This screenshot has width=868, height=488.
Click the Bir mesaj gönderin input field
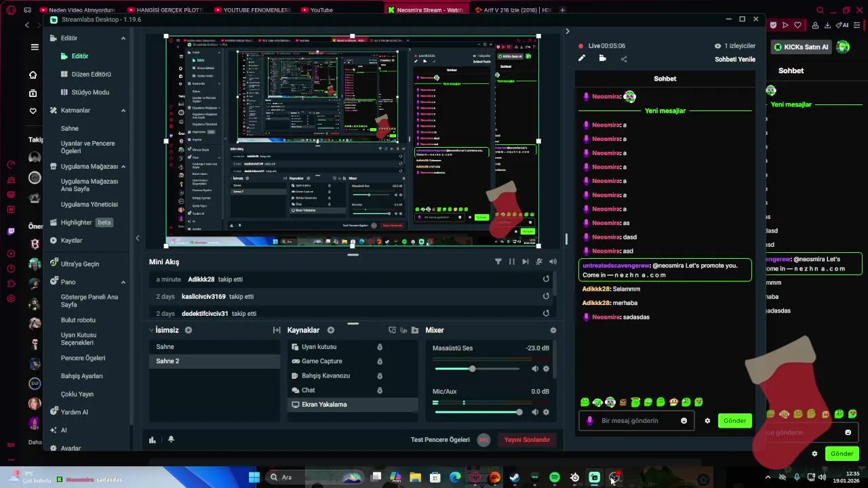(x=636, y=421)
